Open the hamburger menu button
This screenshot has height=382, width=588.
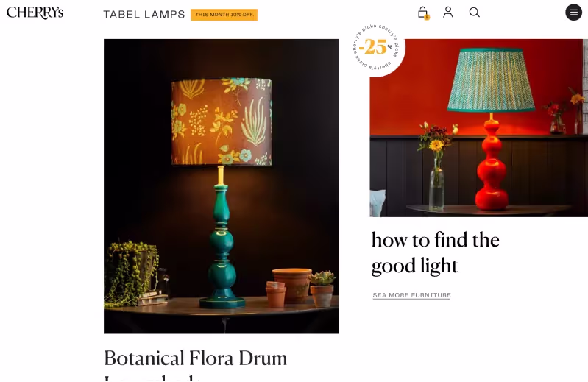tap(573, 13)
